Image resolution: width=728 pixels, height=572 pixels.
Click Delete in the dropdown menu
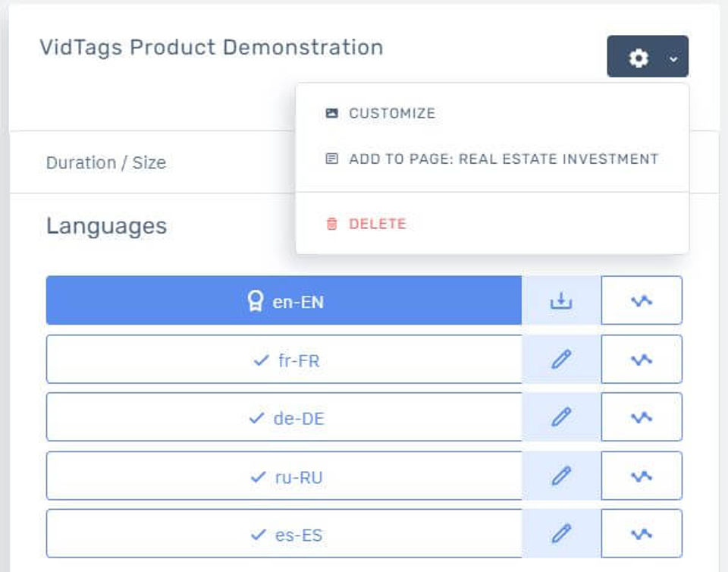pos(377,224)
